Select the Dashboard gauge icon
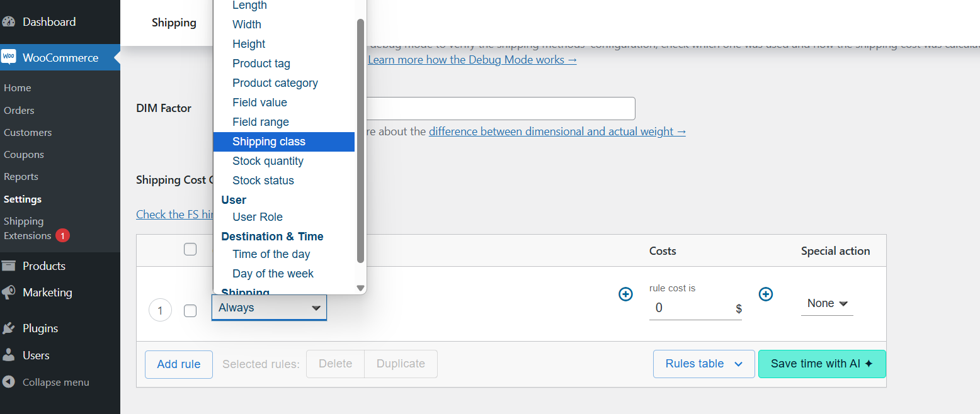980x414 pixels. pyautogui.click(x=9, y=21)
